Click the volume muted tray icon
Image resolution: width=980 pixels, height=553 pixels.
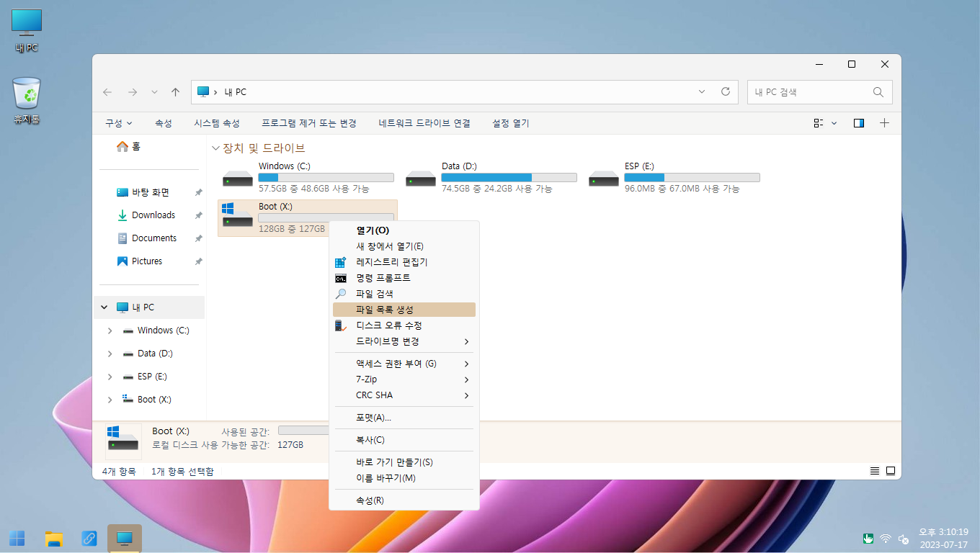pyautogui.click(x=904, y=538)
